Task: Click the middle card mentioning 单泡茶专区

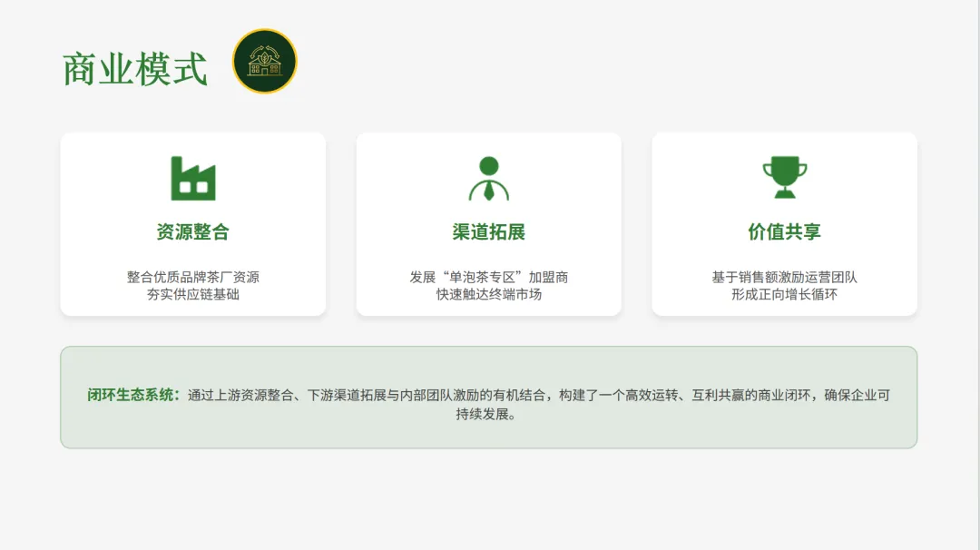Action: tap(488, 223)
